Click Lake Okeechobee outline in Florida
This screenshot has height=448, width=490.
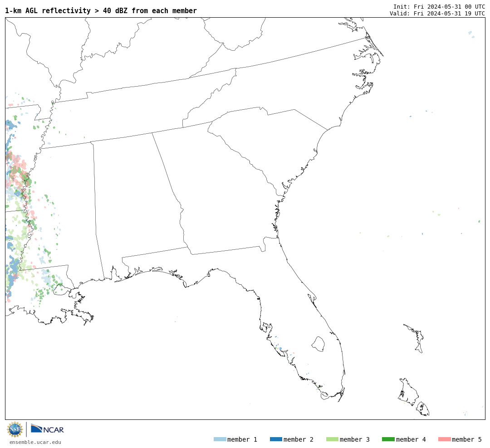(318, 344)
